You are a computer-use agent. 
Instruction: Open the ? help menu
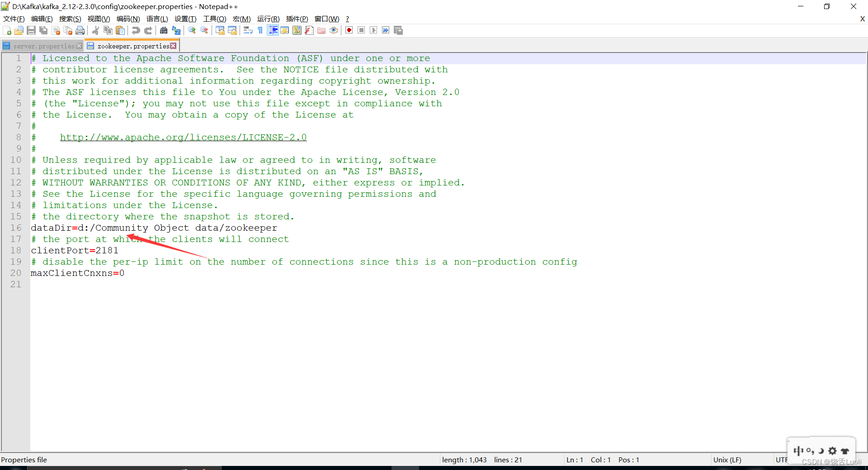(x=347, y=19)
